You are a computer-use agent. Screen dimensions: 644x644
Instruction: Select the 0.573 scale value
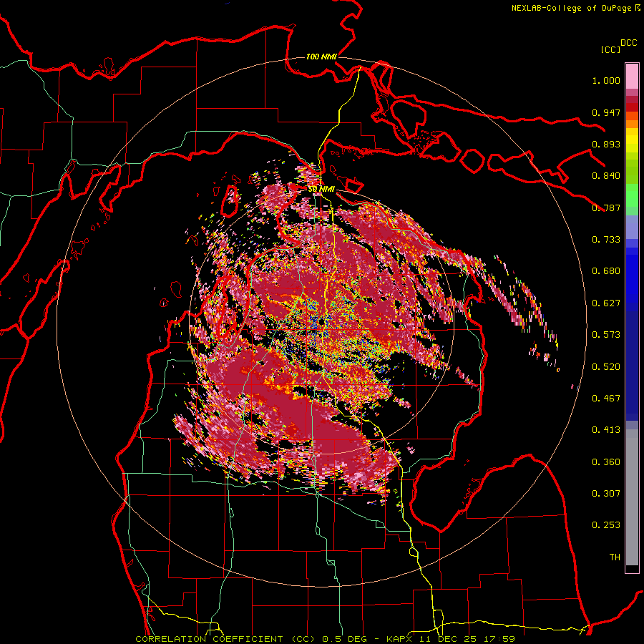tap(606, 335)
